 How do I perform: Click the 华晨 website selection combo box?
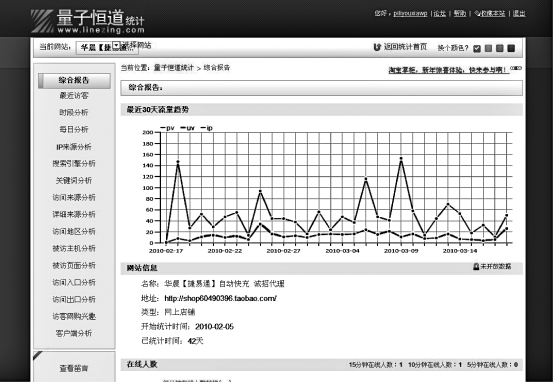coord(107,48)
